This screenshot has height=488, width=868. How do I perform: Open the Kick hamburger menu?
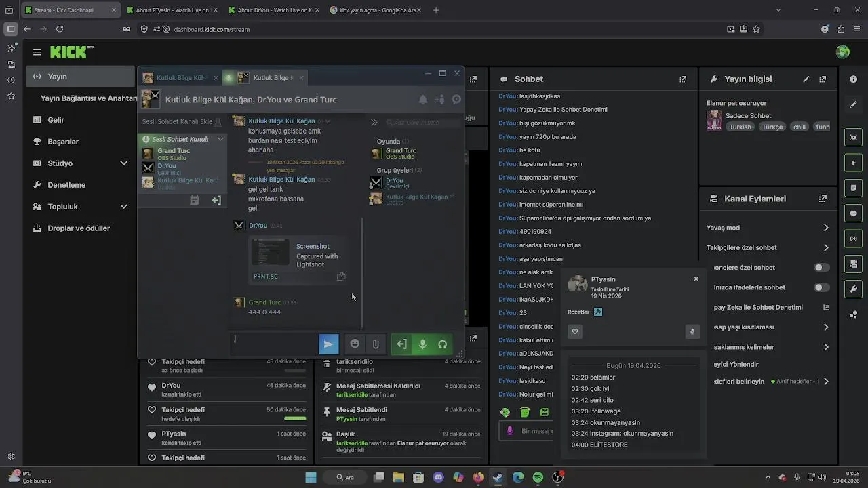[x=37, y=52]
